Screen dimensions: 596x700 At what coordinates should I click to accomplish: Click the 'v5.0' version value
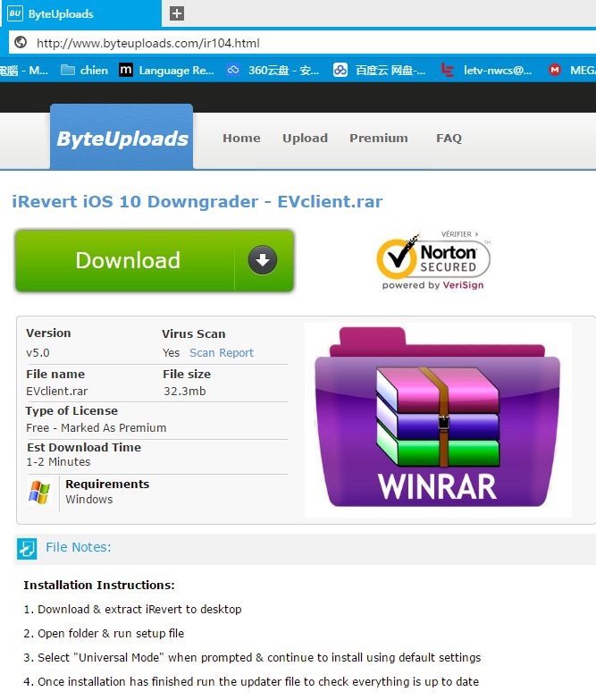38,352
